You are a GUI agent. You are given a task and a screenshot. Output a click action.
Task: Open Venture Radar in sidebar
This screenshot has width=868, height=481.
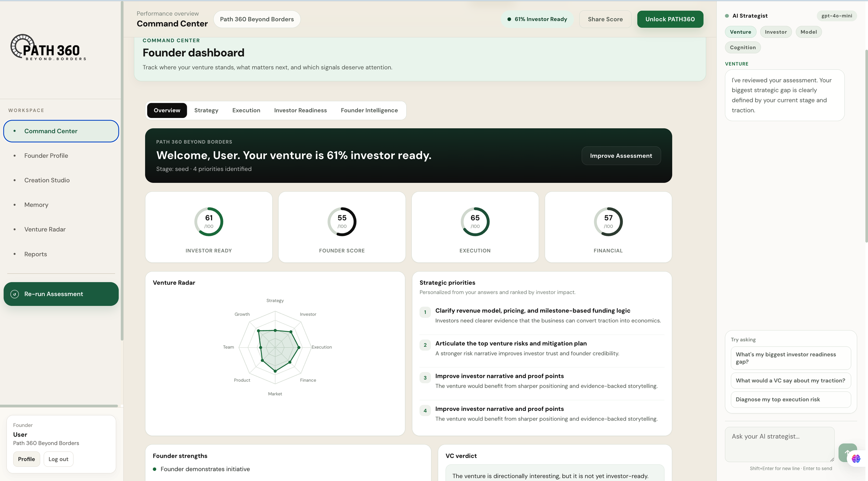(x=61, y=229)
